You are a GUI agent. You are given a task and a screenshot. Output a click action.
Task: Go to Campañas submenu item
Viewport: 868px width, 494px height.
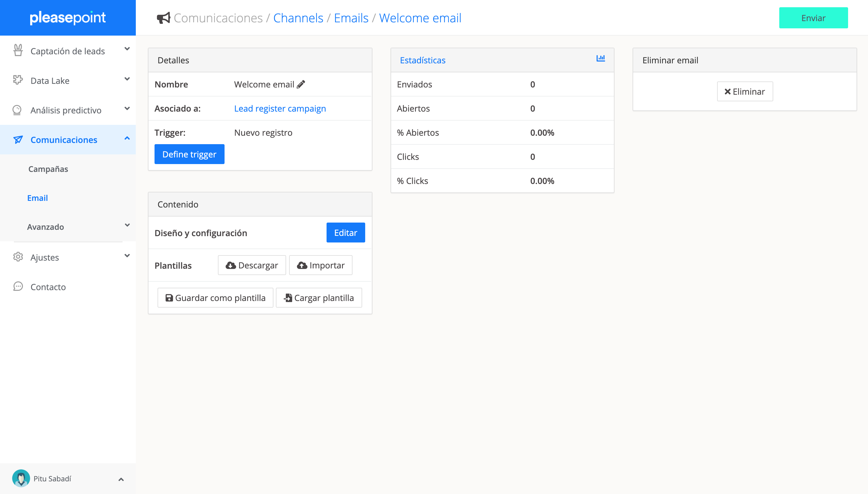coord(48,169)
